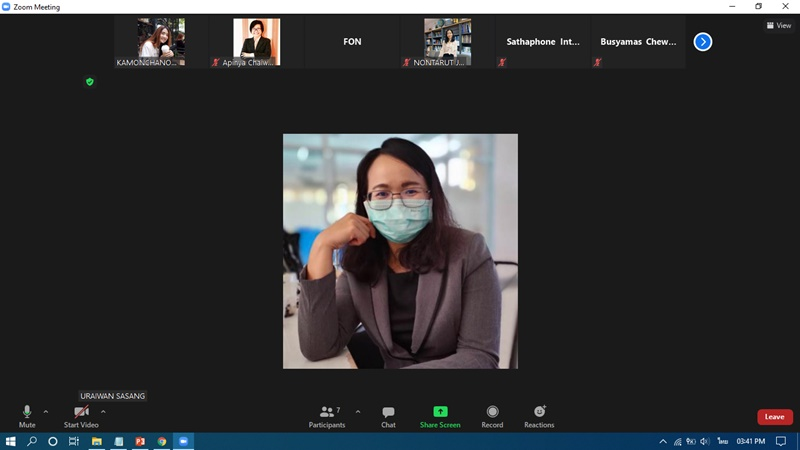Open the Chat panel
This screenshot has height=450, width=800.
point(388,416)
